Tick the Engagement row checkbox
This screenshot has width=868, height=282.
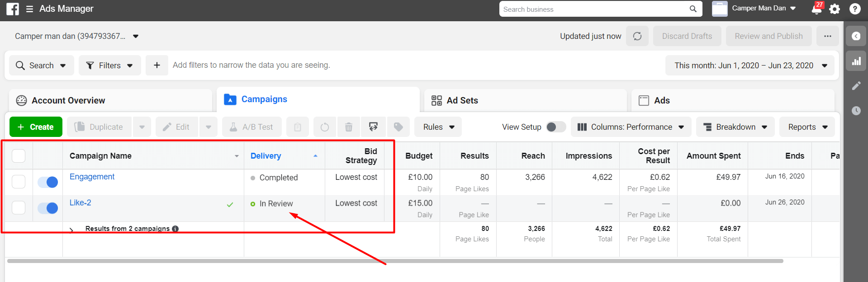[x=19, y=182]
